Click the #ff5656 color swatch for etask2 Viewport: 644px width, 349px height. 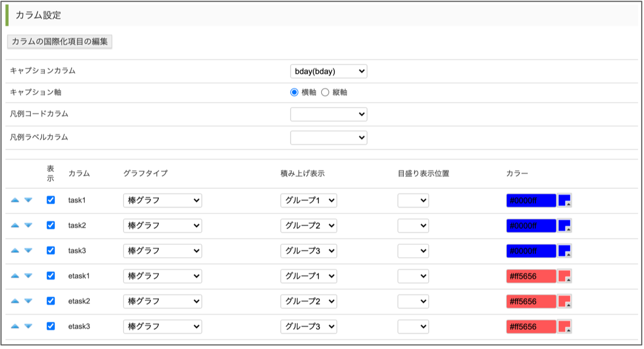[529, 301]
